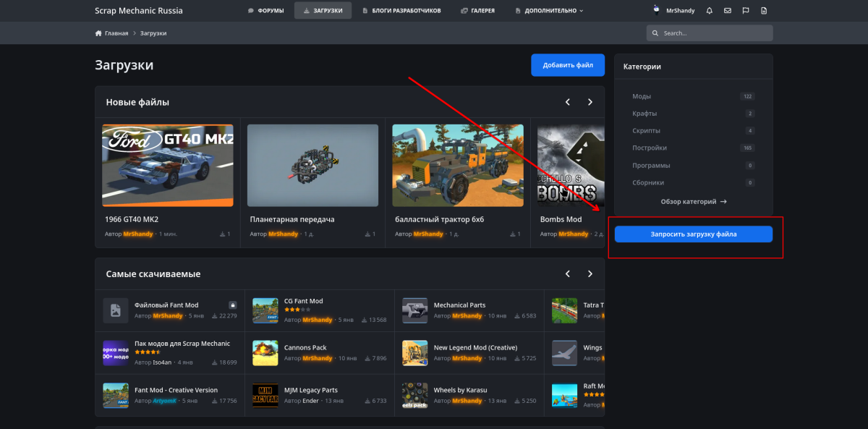Click the MrShandy user avatar
Viewport: 868px width, 429px height.
656,11
